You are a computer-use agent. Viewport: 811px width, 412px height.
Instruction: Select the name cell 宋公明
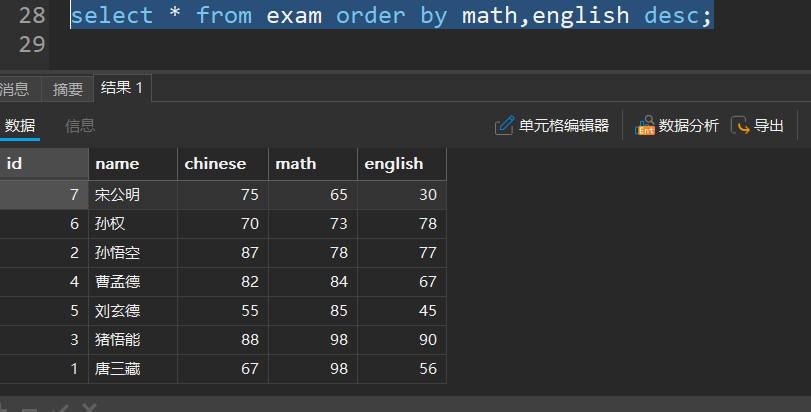click(x=133, y=195)
